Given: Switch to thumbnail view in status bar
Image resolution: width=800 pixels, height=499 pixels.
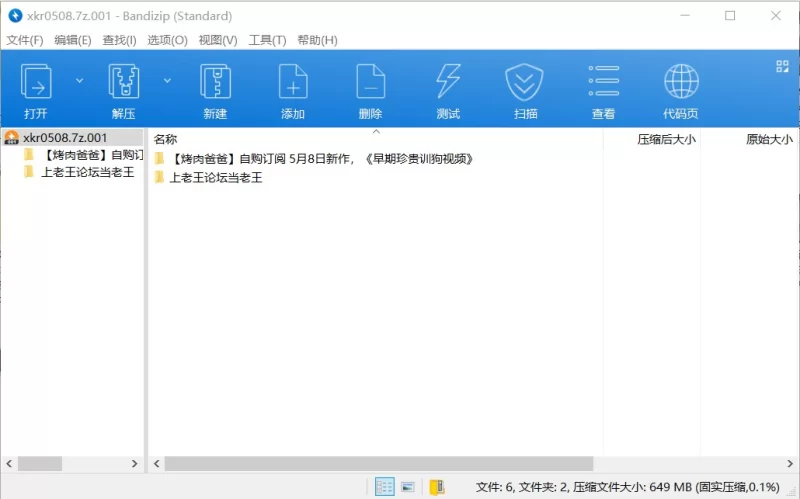Looking at the screenshot, I should click(x=408, y=487).
